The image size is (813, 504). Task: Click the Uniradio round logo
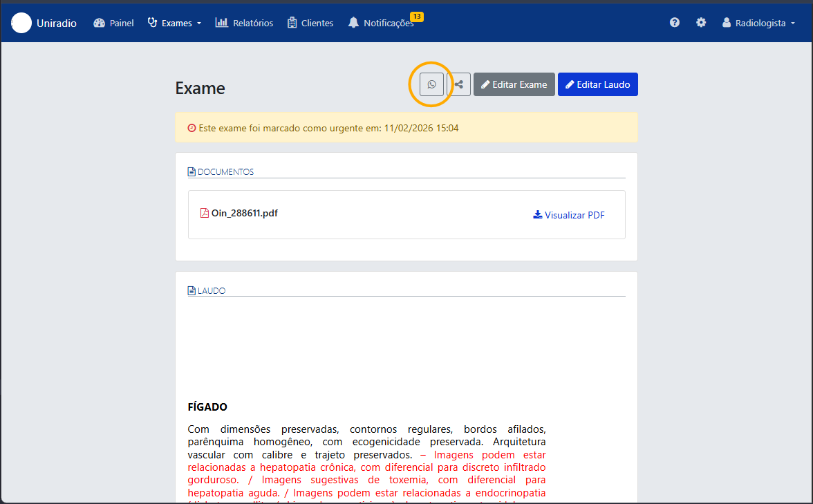coord(21,23)
